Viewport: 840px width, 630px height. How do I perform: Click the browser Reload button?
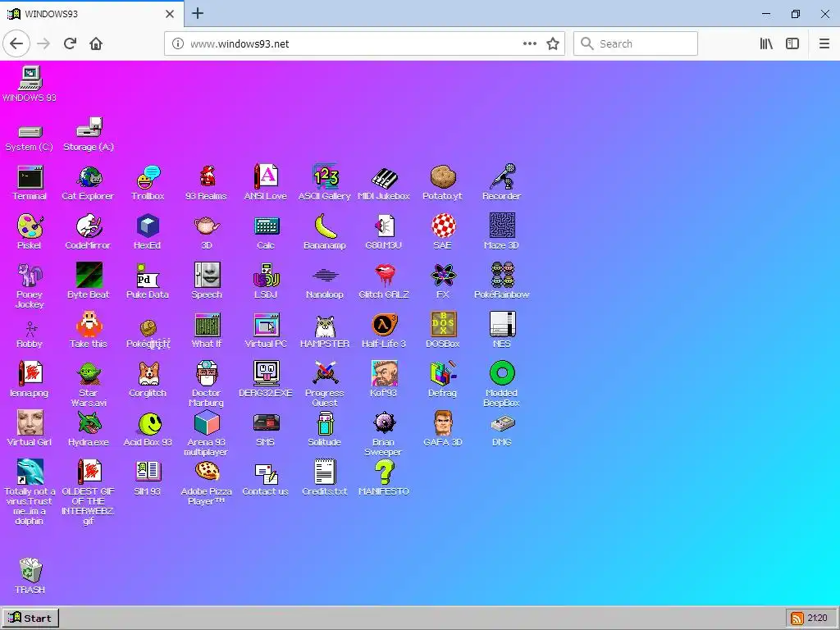pos(70,43)
